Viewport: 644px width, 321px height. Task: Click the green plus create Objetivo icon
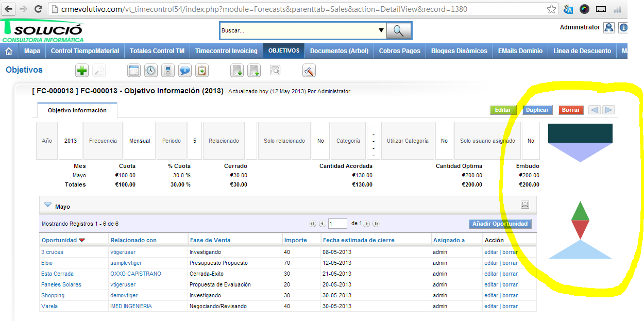pos(82,71)
